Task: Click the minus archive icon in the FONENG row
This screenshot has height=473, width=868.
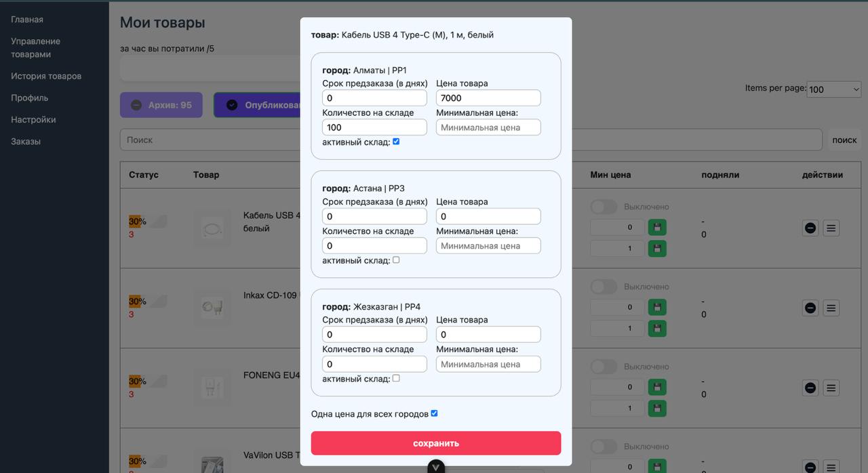Action: tap(810, 388)
